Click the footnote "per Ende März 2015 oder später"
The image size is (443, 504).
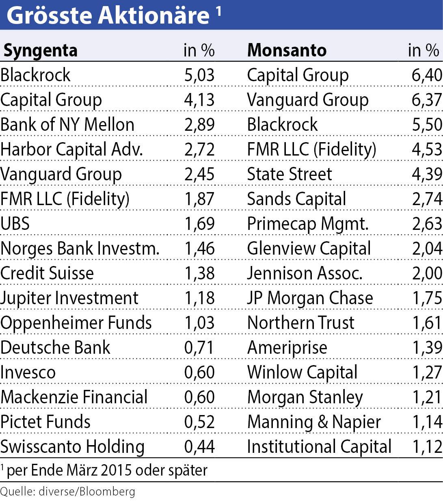point(107,470)
